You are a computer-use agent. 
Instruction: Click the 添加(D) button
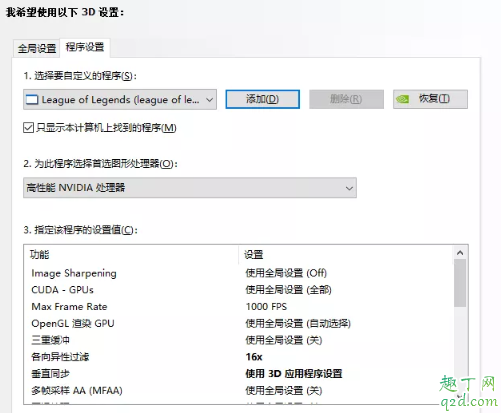(263, 99)
